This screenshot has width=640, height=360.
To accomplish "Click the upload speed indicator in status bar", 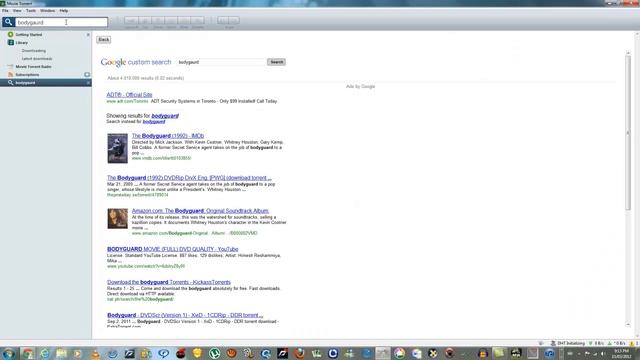I will point(617,343).
